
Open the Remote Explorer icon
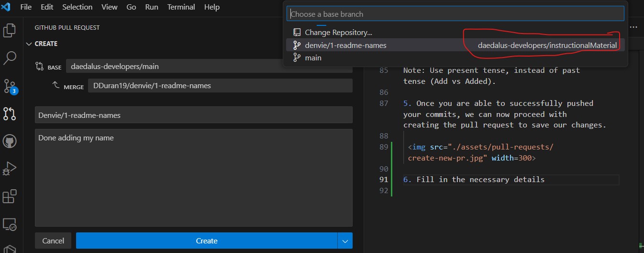click(x=10, y=224)
